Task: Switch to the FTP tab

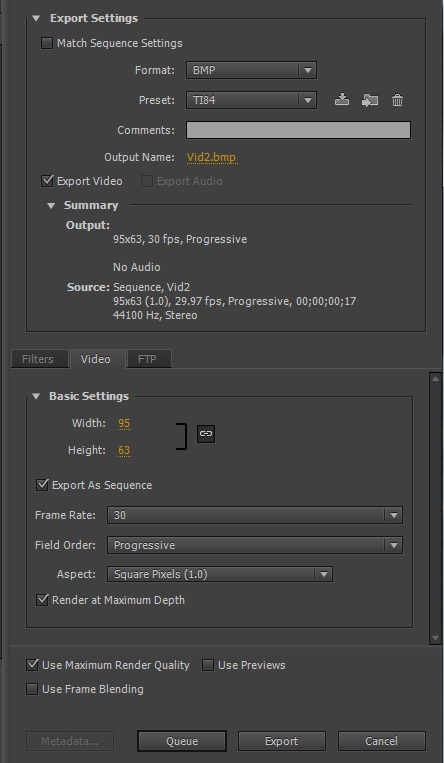Action: 147,359
